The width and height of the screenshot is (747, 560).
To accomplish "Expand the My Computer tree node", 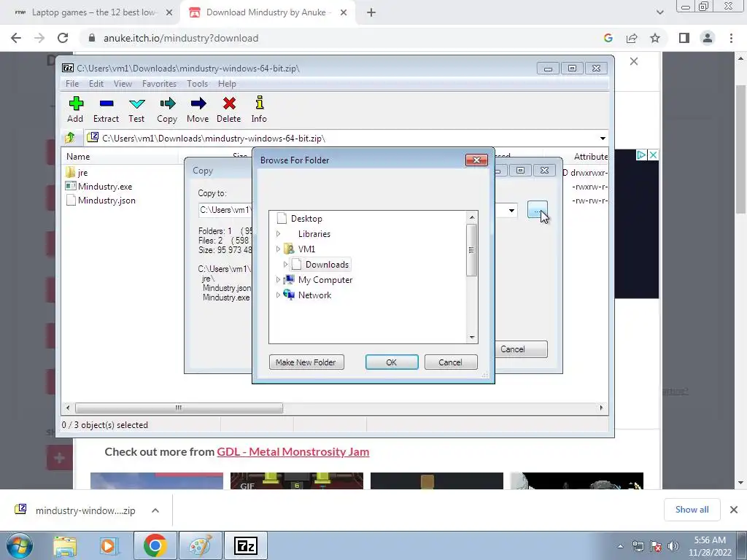I will pos(278,279).
